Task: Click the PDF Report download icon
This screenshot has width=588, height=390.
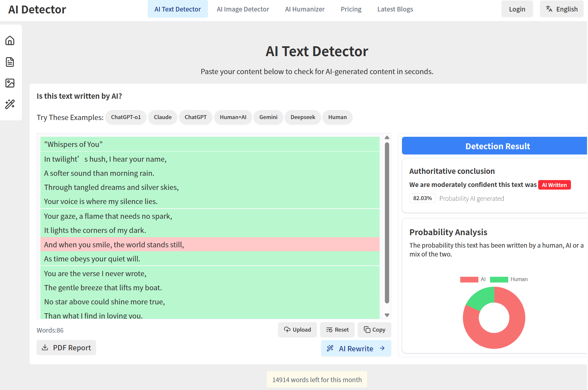Action: tap(45, 347)
